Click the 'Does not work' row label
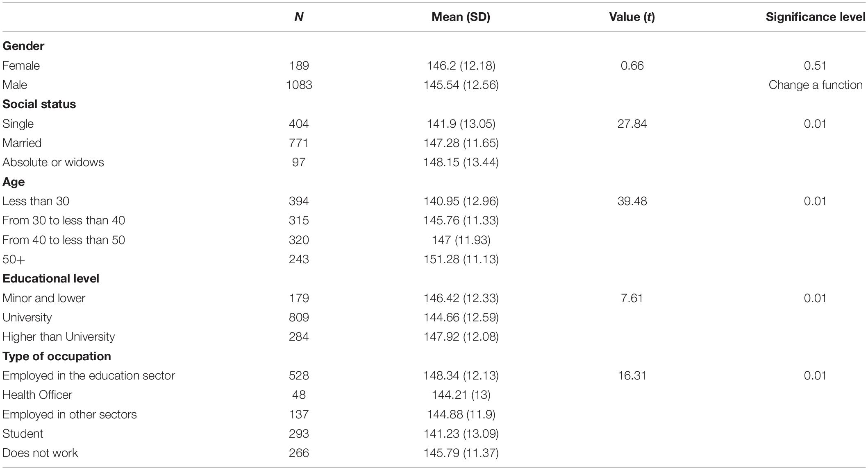 pos(40,453)
